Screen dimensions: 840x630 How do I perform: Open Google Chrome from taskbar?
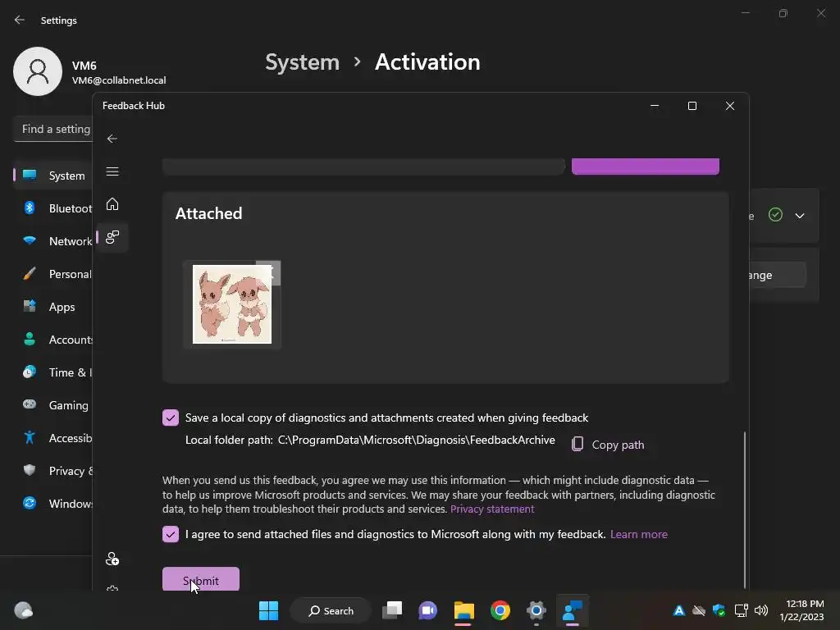500,610
